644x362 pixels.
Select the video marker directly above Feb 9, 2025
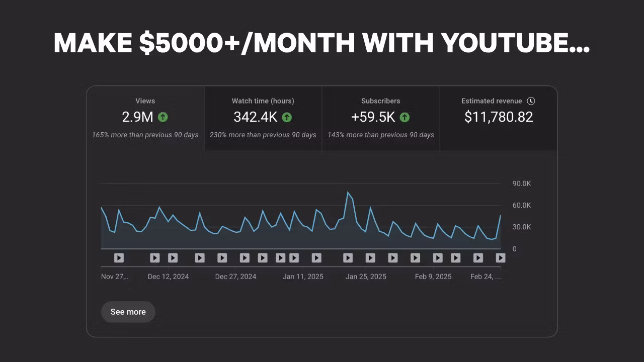438,258
